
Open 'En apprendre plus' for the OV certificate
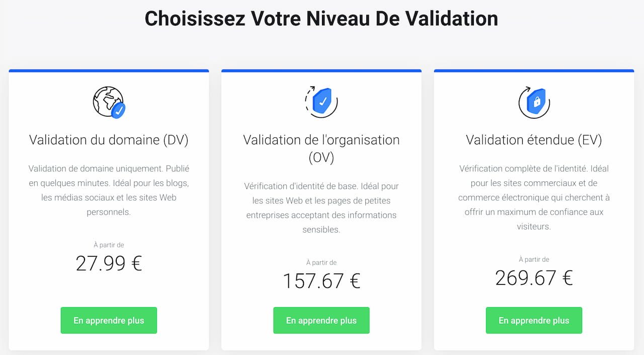click(321, 320)
